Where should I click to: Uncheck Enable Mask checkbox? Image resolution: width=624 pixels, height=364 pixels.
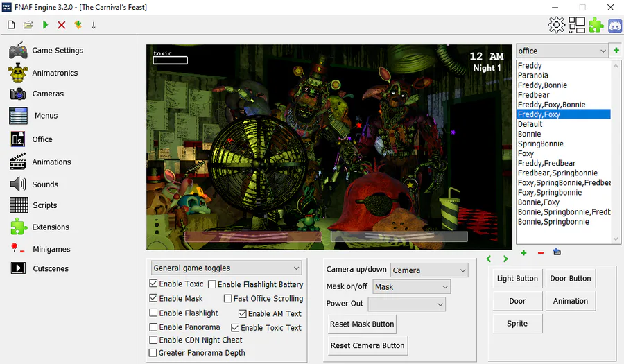pyautogui.click(x=153, y=297)
